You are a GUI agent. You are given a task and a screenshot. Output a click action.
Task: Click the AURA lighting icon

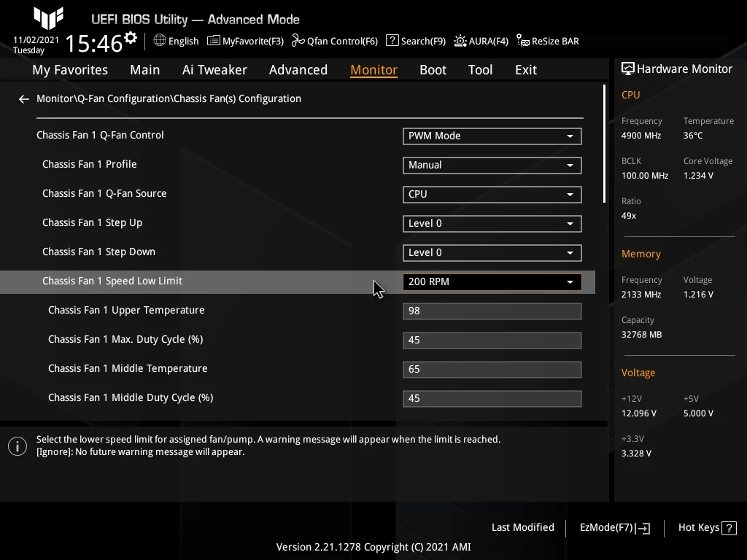pyautogui.click(x=460, y=41)
